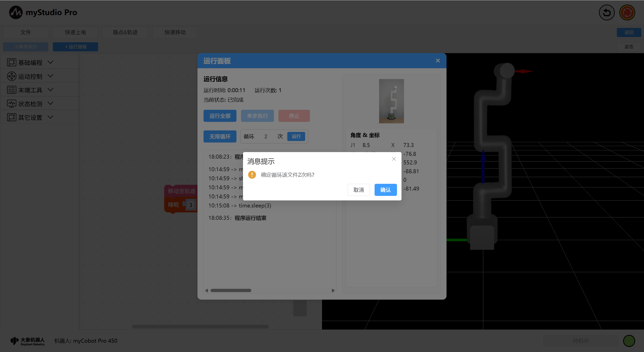Viewport: 644px width, 352px height.
Task: Expand the 运动控制 chevron
Action: (50, 76)
